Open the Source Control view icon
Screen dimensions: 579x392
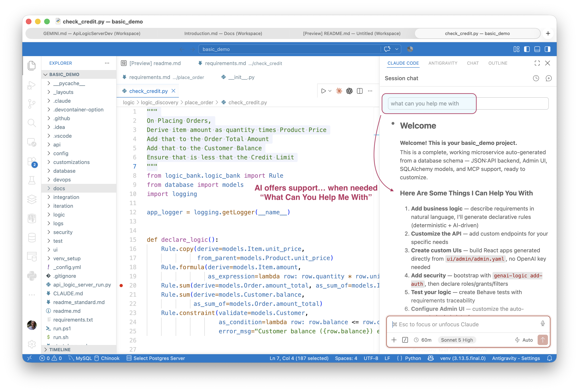32,104
